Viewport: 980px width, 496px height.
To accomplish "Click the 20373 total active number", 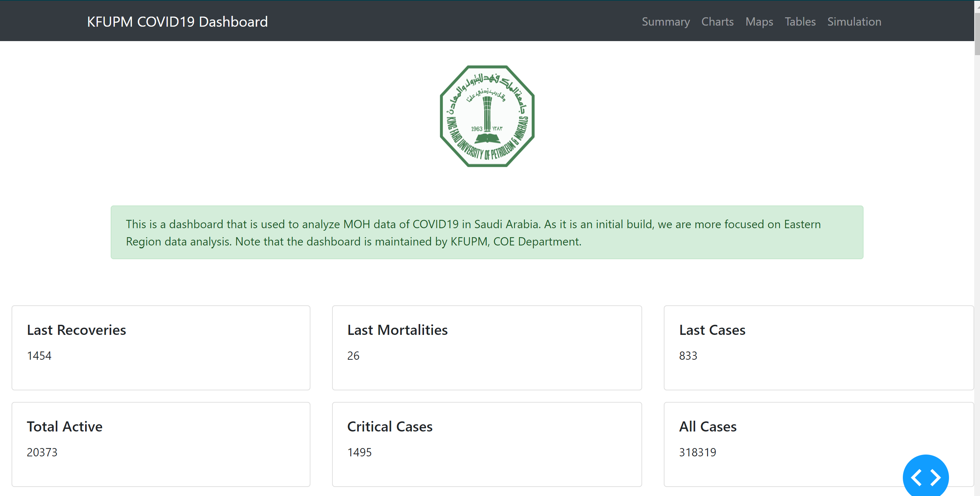I will click(42, 452).
